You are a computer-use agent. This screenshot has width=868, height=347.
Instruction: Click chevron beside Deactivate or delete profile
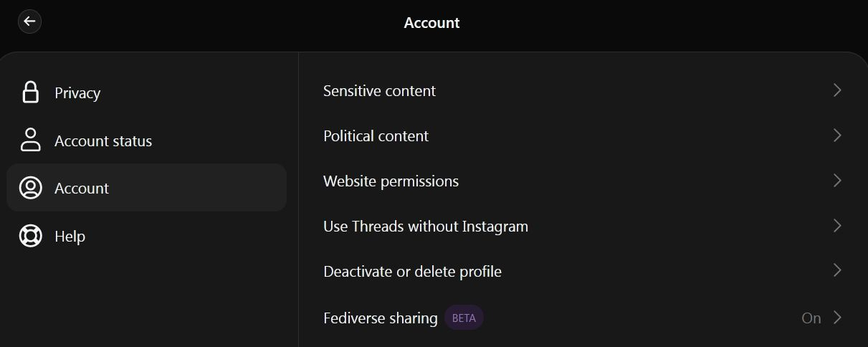[836, 271]
